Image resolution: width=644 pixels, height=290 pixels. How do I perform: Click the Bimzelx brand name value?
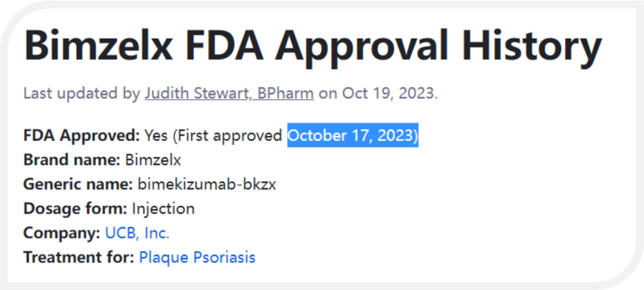[153, 160]
